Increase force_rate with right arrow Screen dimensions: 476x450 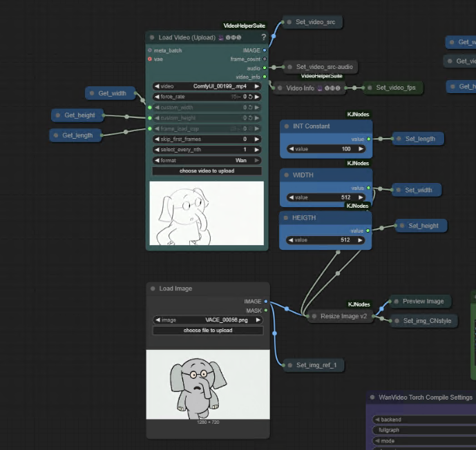pyautogui.click(x=257, y=97)
